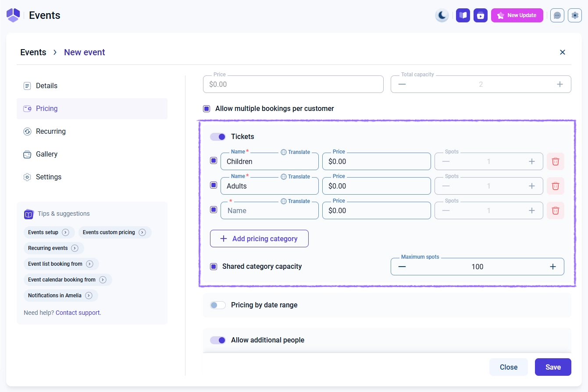Open the video tutorials icon
The image size is (588, 392).
480,15
